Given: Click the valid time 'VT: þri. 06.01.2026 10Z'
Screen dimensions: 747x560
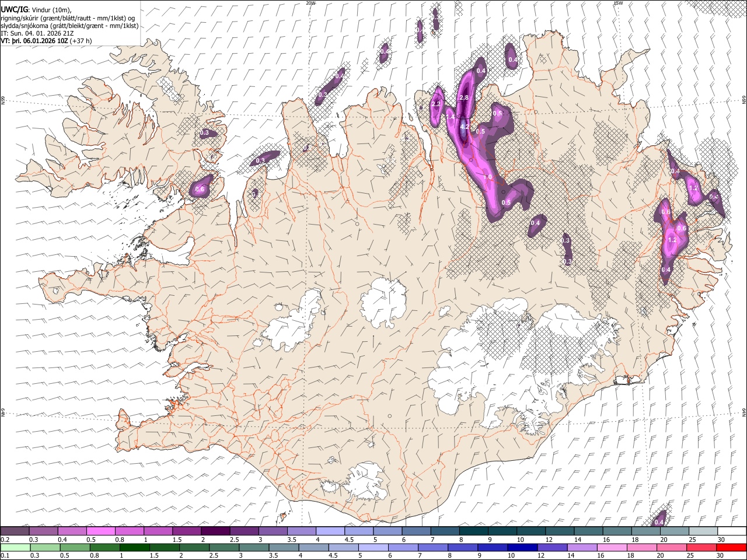Looking at the screenshot, I should [x=34, y=41].
